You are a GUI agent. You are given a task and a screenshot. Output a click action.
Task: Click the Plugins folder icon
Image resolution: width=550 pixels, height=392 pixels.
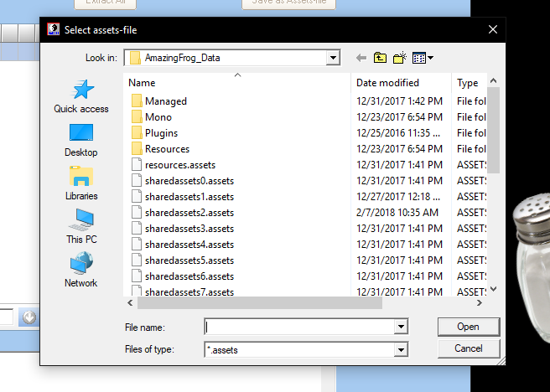click(x=137, y=133)
